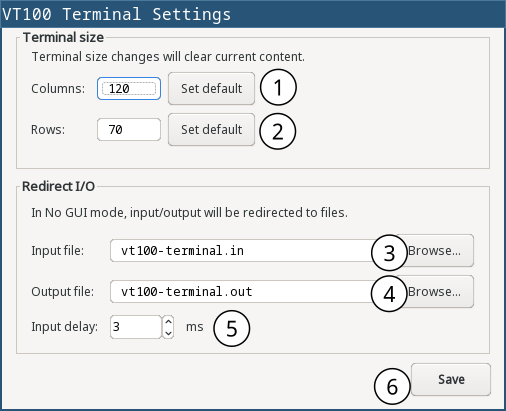Click the 'Output file:' label
506x411 pixels.
[63, 292]
